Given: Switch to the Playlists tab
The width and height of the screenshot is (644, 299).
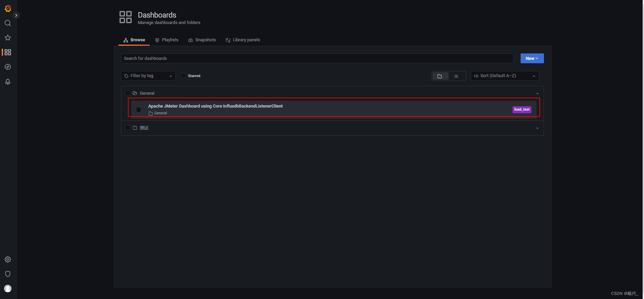Looking at the screenshot, I should (167, 40).
